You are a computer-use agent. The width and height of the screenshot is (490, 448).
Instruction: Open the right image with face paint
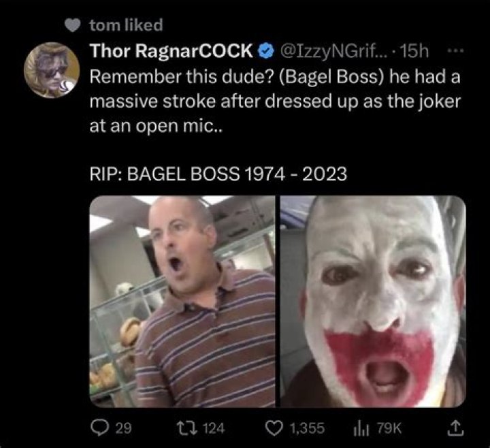tap(372, 301)
